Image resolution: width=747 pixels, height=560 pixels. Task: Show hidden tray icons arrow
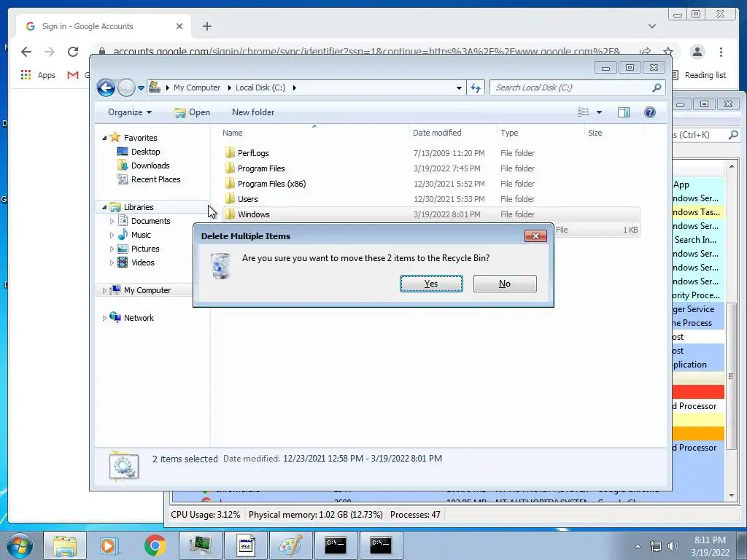pyautogui.click(x=638, y=546)
